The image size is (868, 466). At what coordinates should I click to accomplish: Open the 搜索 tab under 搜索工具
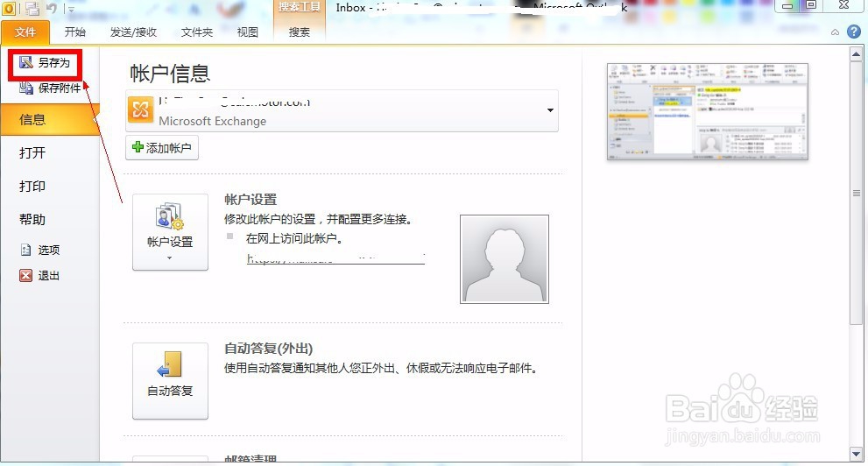point(299,32)
